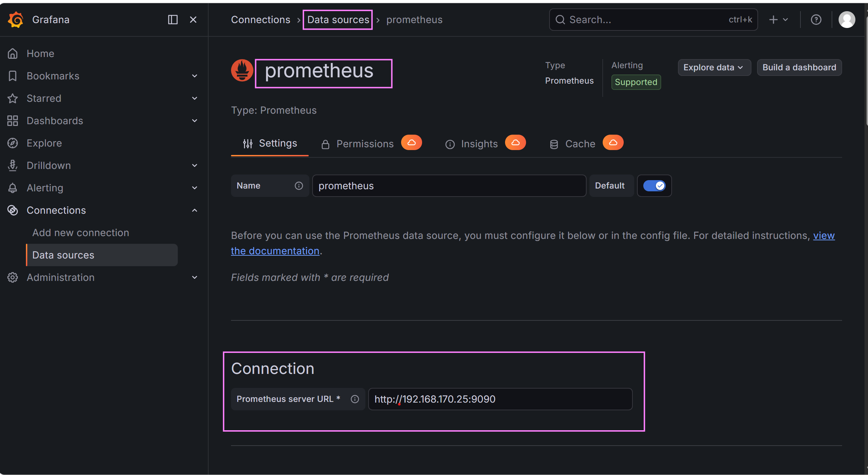Close the sidebar menu with X

(193, 20)
